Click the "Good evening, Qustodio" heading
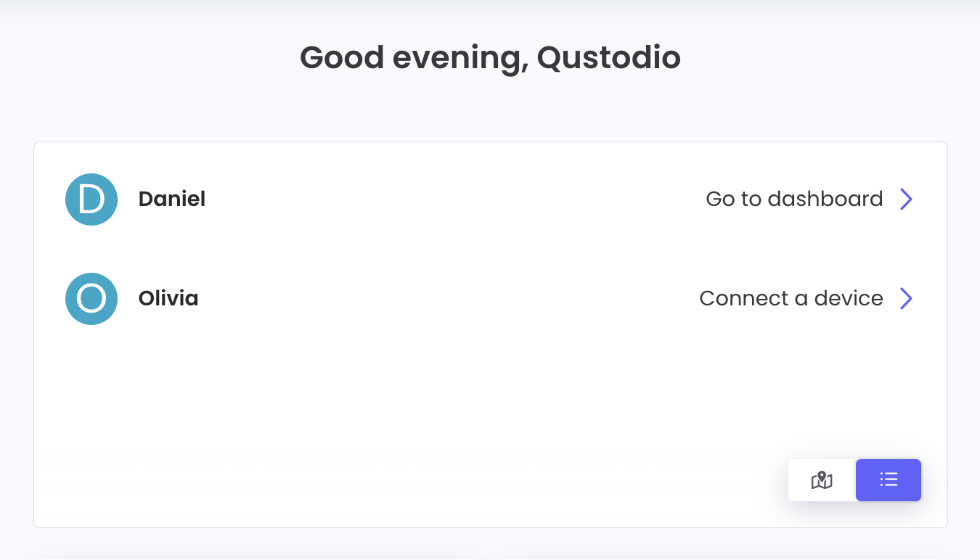 click(490, 58)
